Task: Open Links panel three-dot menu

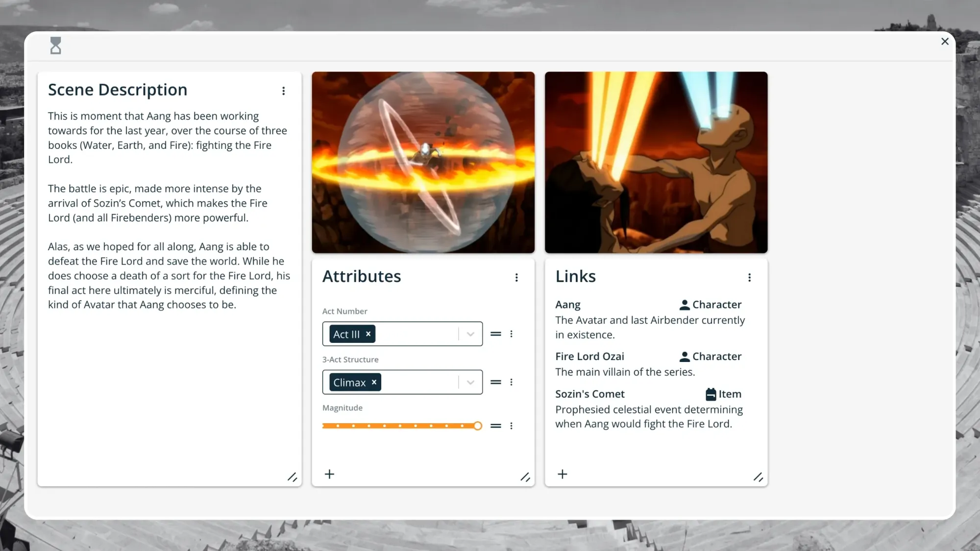Action: pyautogui.click(x=749, y=278)
